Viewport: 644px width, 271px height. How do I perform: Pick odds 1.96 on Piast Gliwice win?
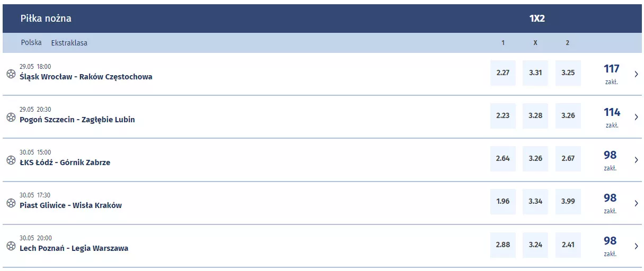503,202
